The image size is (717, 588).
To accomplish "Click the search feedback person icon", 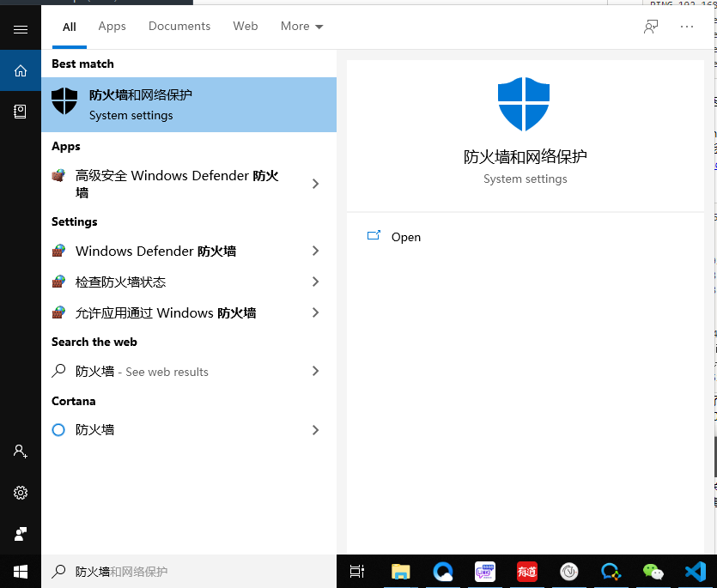I will pyautogui.click(x=651, y=27).
